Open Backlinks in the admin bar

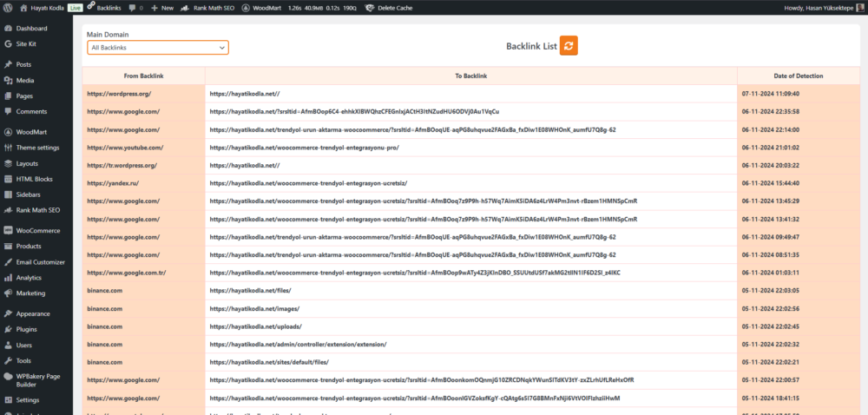point(104,9)
